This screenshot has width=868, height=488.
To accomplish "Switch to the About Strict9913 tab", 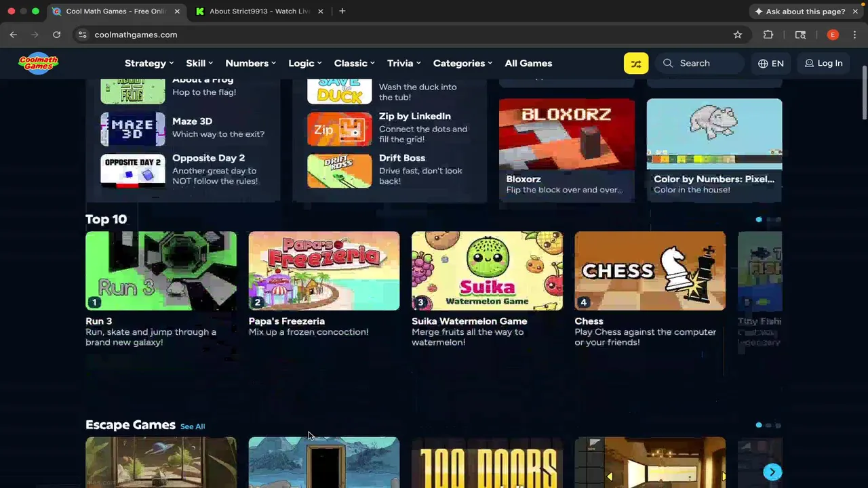I will click(x=259, y=11).
